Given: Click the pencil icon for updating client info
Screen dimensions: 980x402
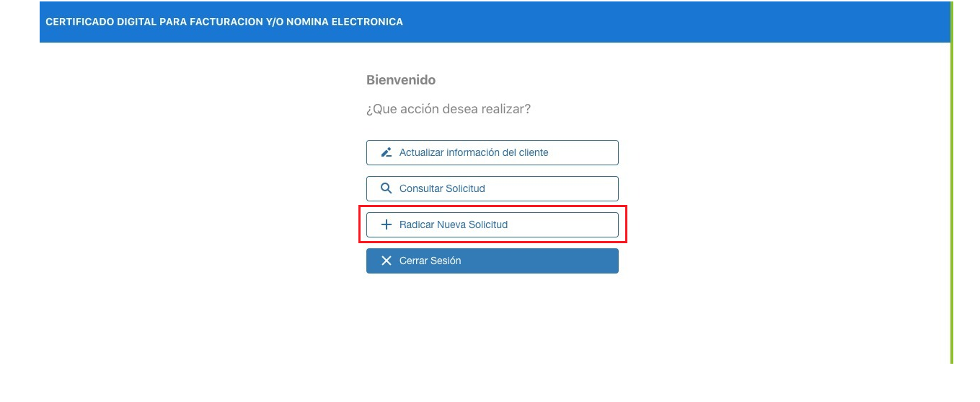Looking at the screenshot, I should tap(387, 152).
